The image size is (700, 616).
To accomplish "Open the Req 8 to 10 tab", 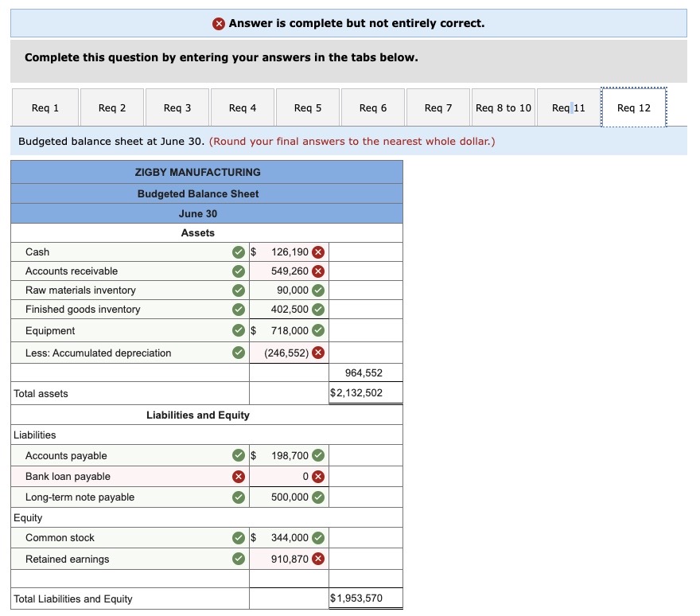I will point(503,107).
